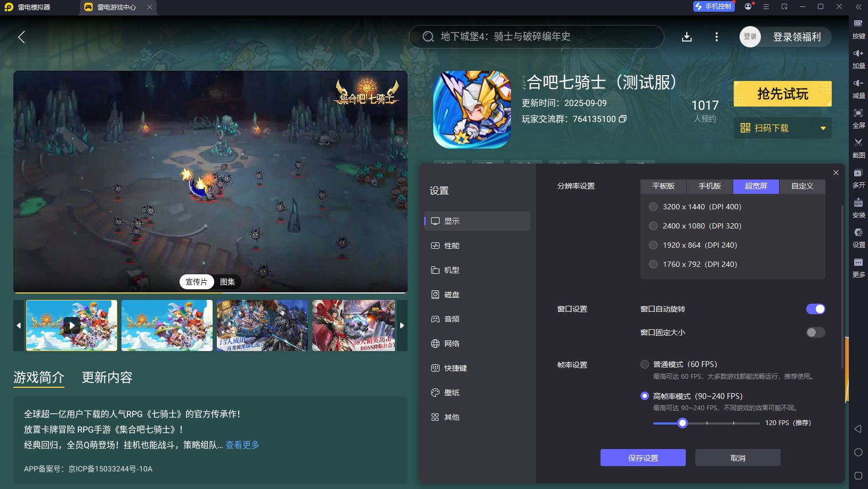Viewport: 868px width, 489px height.
Task: Play the first promo video thumbnail
Action: point(72,325)
